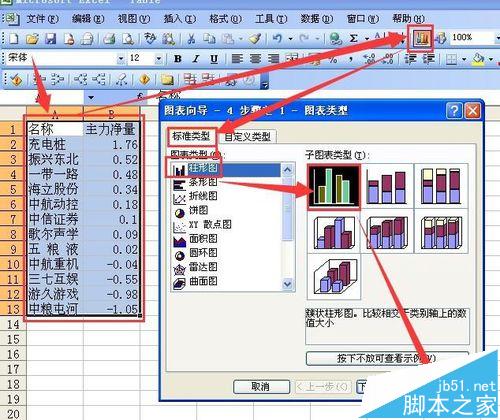This screenshot has width=500, height=420.
Task: Choose the clustered column sub-type thumbnail
Action: tap(334, 186)
